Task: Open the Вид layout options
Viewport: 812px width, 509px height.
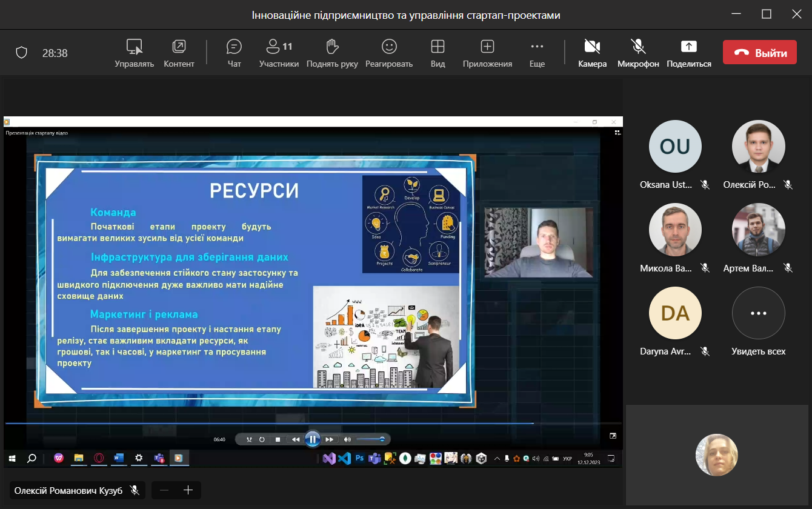Action: click(438, 53)
